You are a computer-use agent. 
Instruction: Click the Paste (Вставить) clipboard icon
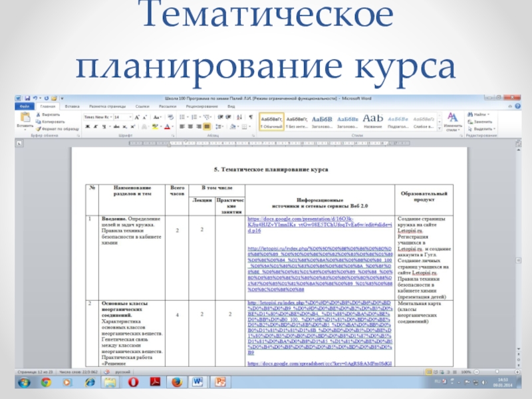(x=25, y=118)
